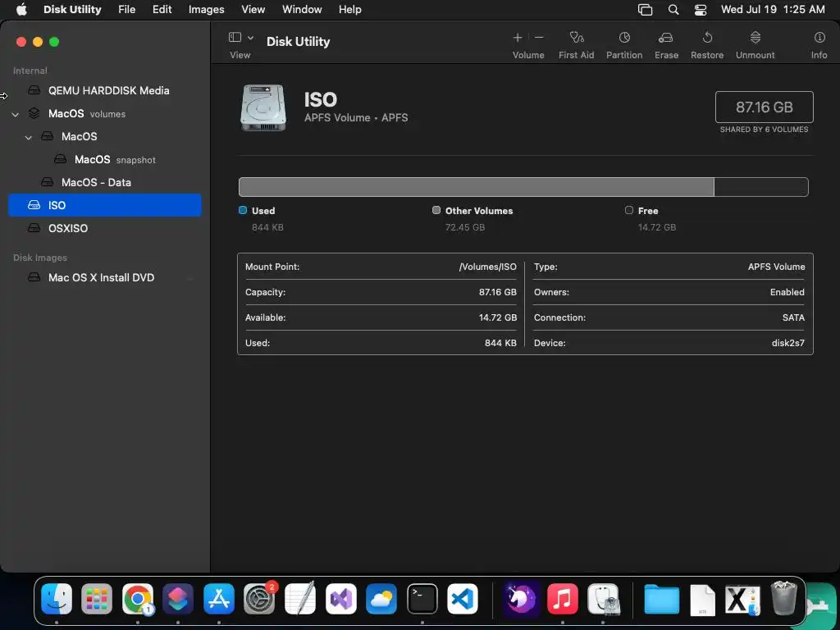The image size is (840, 630).
Task: Open Finder from the Dock
Action: point(57,598)
